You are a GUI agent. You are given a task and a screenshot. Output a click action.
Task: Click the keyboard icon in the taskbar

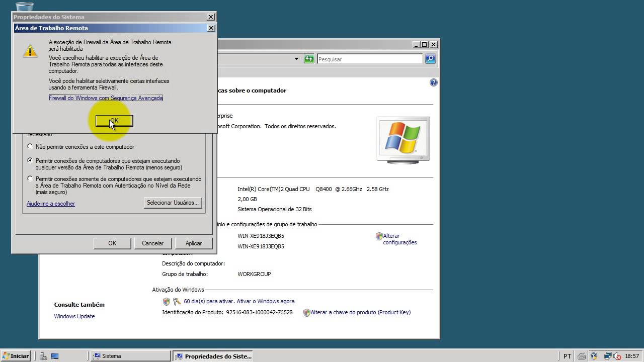581,356
